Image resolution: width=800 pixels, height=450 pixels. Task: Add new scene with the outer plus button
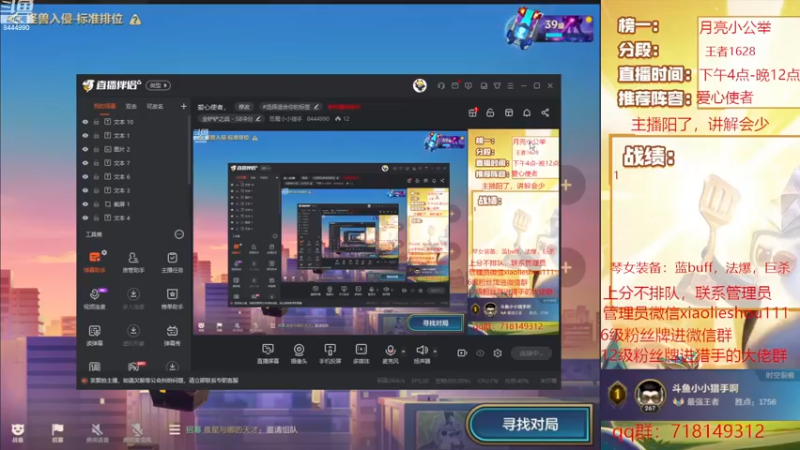pos(184,106)
